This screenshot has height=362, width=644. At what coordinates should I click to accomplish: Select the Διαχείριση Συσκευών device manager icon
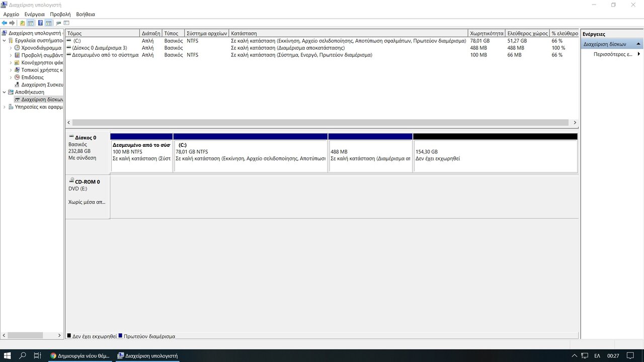pyautogui.click(x=17, y=85)
